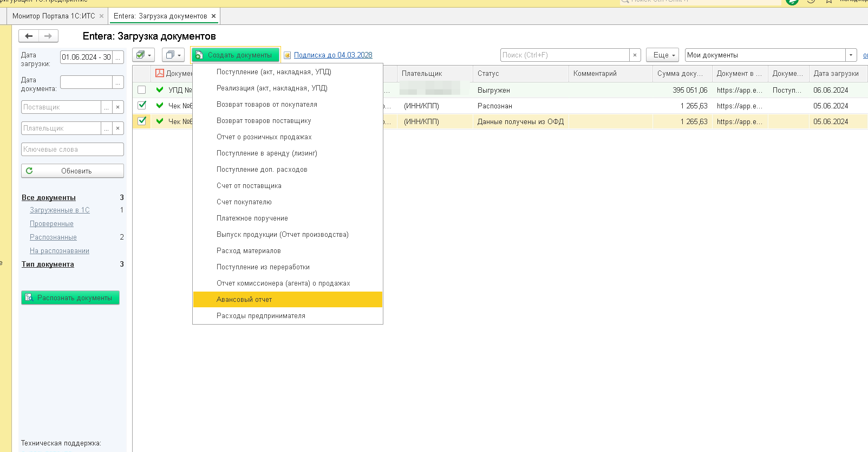This screenshot has height=452, width=868.
Task: Select the 395 051,06 sum cell
Action: [x=682, y=91]
